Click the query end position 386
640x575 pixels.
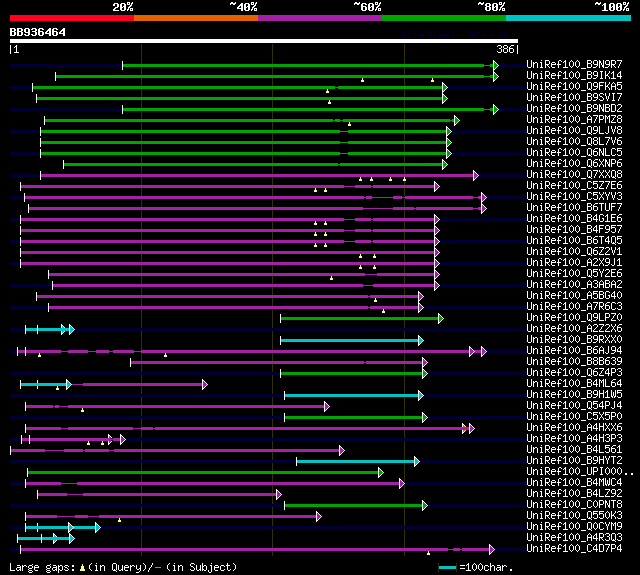pyautogui.click(x=505, y=49)
